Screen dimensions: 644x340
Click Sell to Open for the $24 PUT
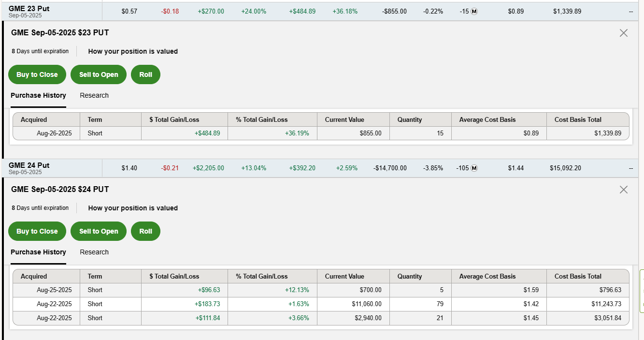[99, 231]
